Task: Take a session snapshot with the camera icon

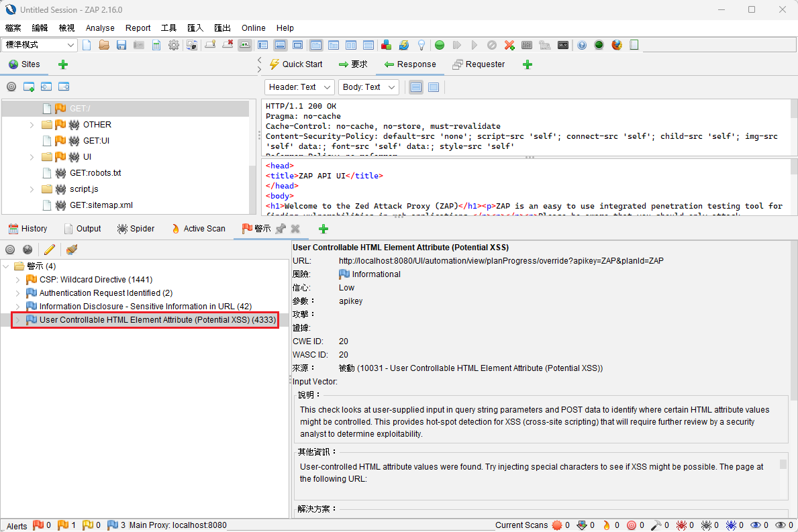Action: click(x=138, y=45)
